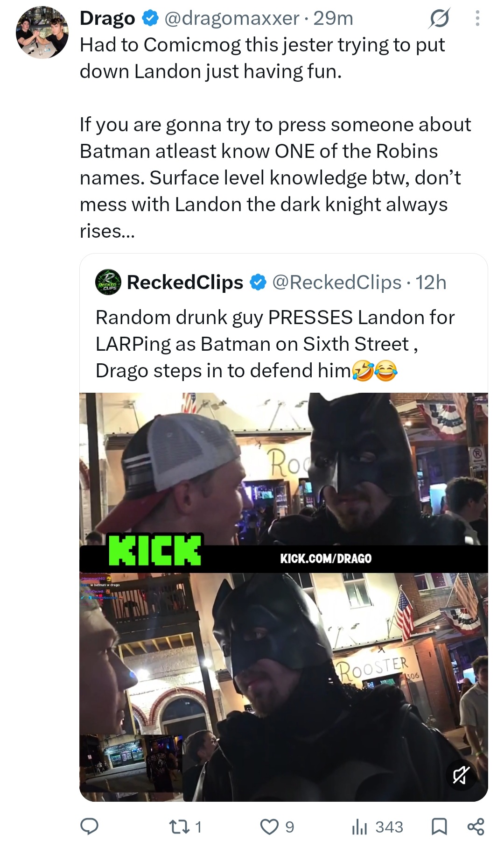Click the Drago display name
The image size is (504, 848).
(x=107, y=18)
